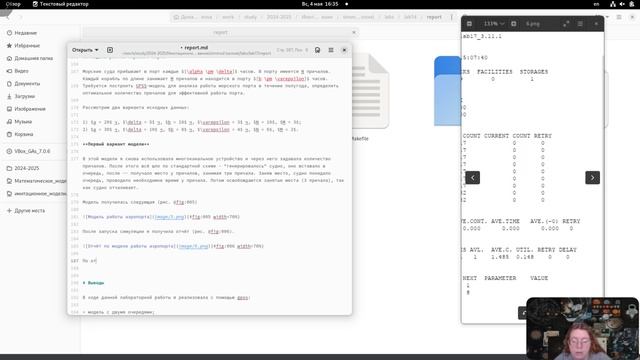Open file manager hamburger menu at top right
640x360 pixels.
[619, 17]
